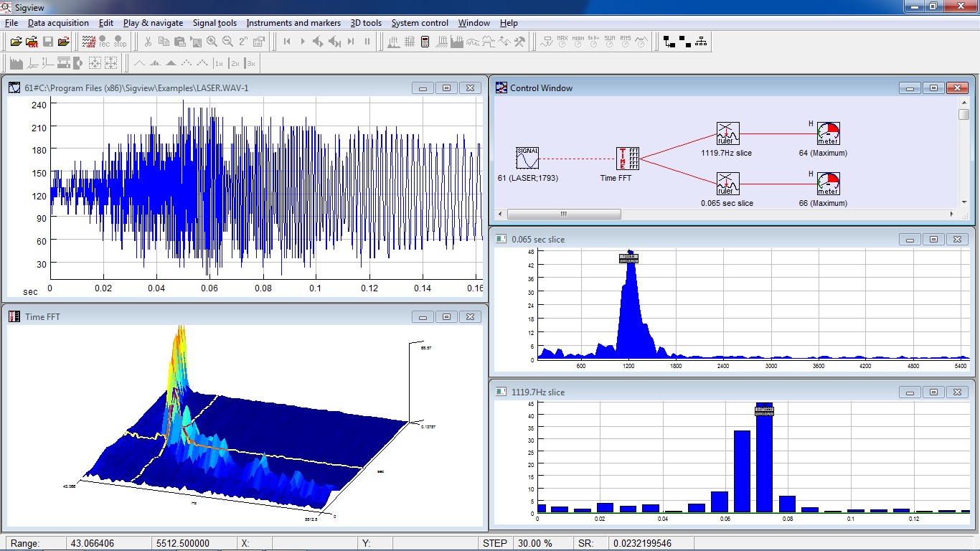Click the stop recording icon
This screenshot has height=551, width=980.
[119, 42]
